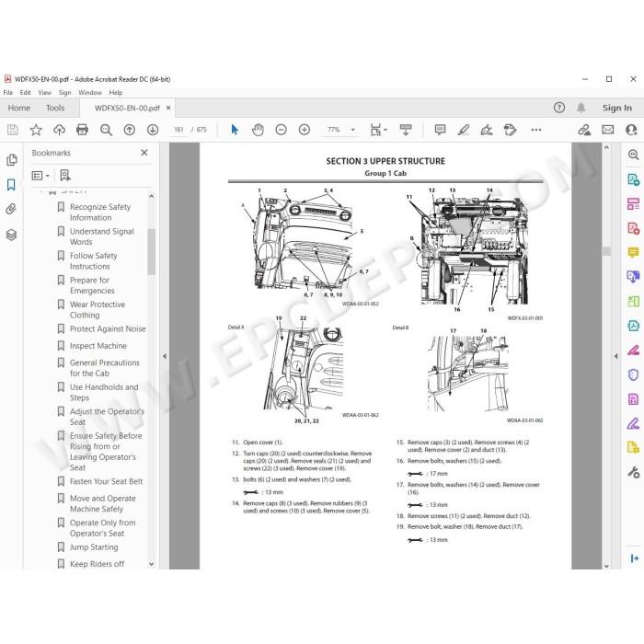Open more tools ellipsis menu
Image resolution: width=644 pixels, height=644 pixels.
[x=536, y=130]
